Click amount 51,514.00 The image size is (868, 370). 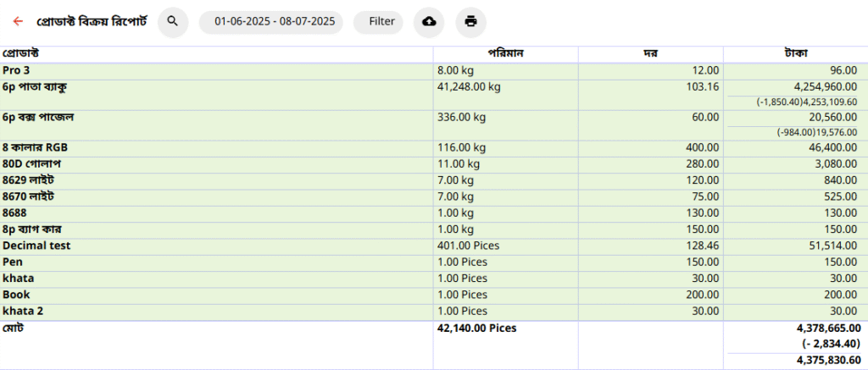[832, 246]
